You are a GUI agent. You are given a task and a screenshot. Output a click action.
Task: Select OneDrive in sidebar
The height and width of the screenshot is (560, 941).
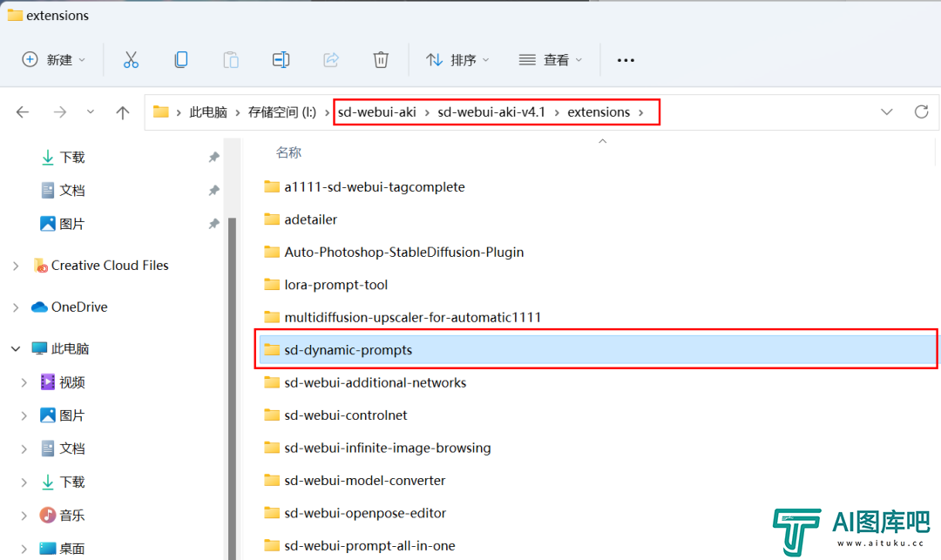[79, 307]
